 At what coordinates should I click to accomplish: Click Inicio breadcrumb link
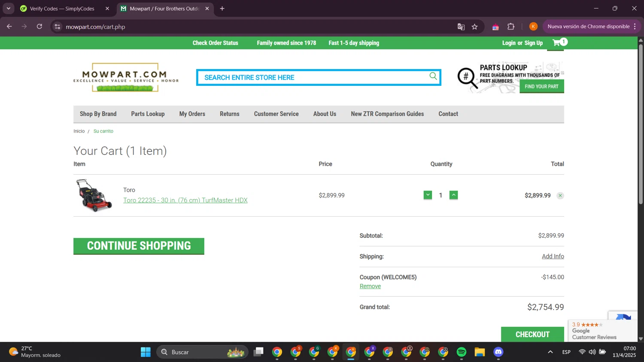79,131
